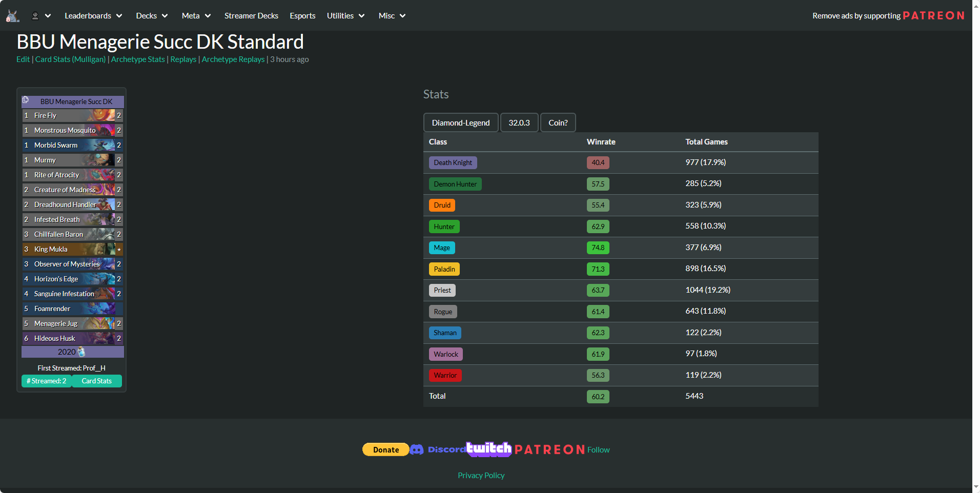Click the Twitch logo in footer
980x493 pixels.
coord(488,449)
